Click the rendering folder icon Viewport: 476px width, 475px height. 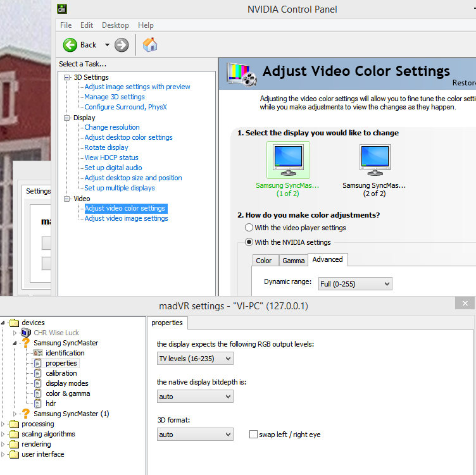(15, 444)
